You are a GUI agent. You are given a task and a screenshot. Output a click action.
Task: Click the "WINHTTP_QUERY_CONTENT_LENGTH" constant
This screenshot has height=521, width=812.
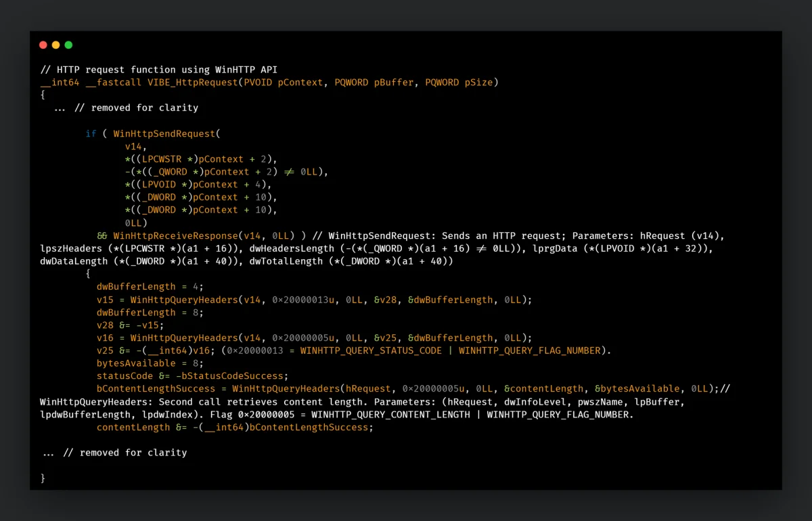point(390,414)
